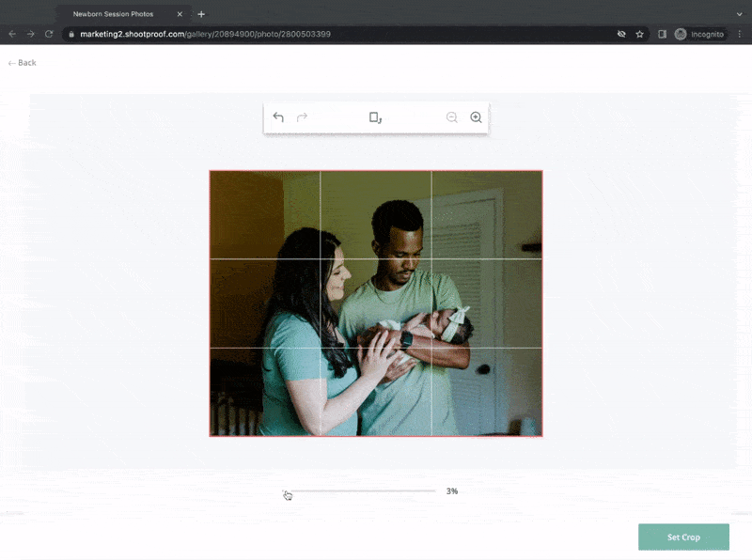Image resolution: width=752 pixels, height=560 pixels.
Task: Reload the page with the refresh button
Action: [50, 34]
